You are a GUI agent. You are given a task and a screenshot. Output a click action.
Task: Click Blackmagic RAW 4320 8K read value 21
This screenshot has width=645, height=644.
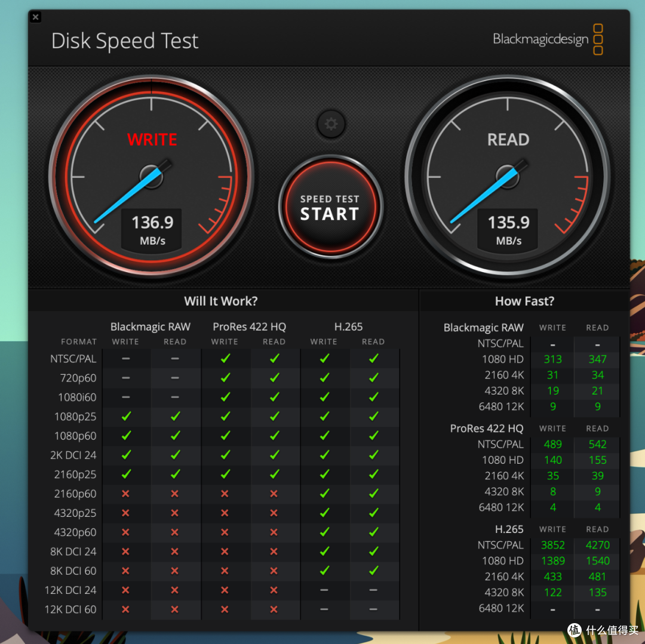597,391
